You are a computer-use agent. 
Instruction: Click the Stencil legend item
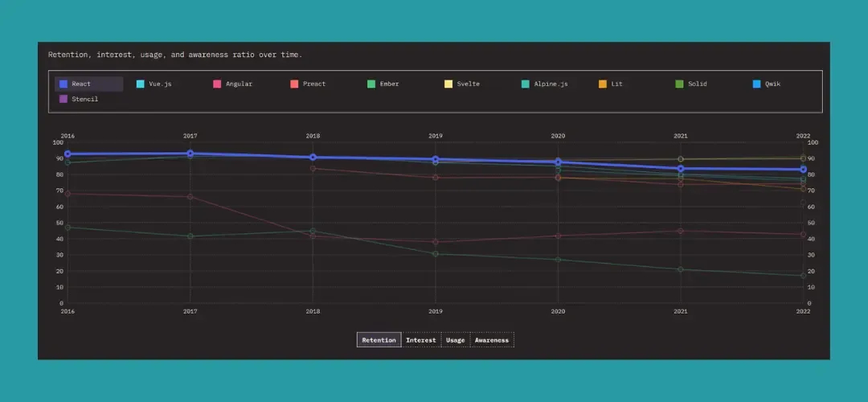79,100
